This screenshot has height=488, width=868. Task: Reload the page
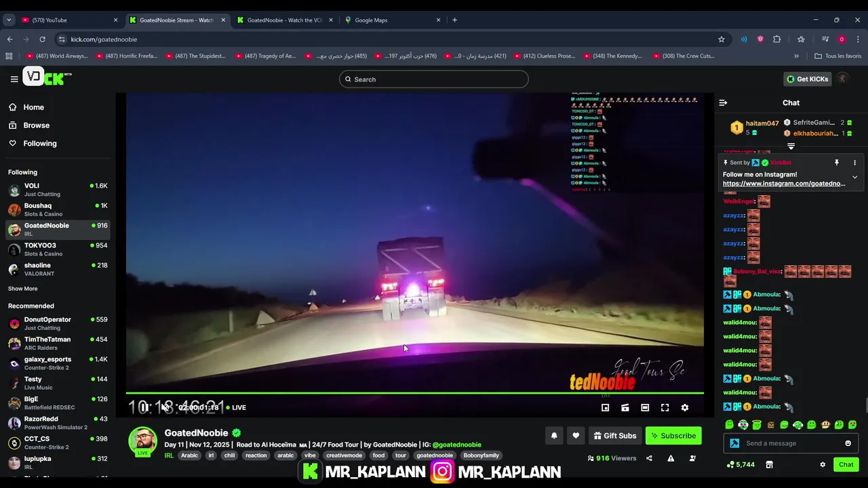click(x=42, y=39)
